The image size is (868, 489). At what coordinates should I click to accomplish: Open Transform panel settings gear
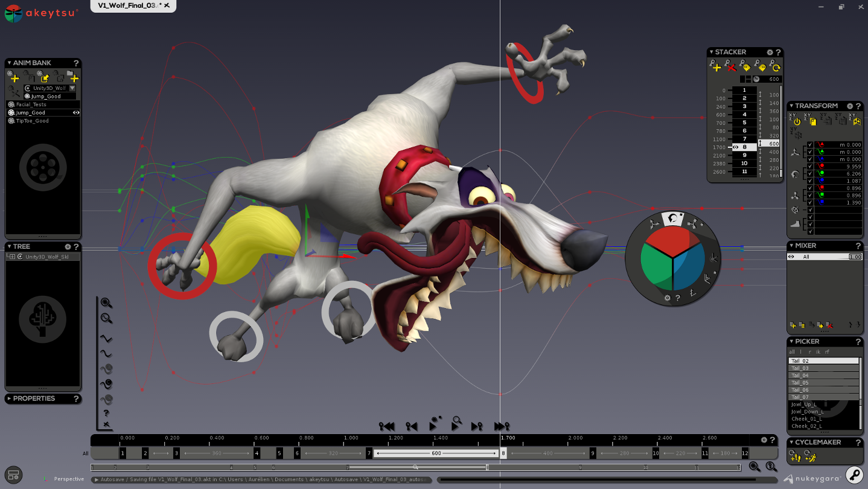(850, 106)
